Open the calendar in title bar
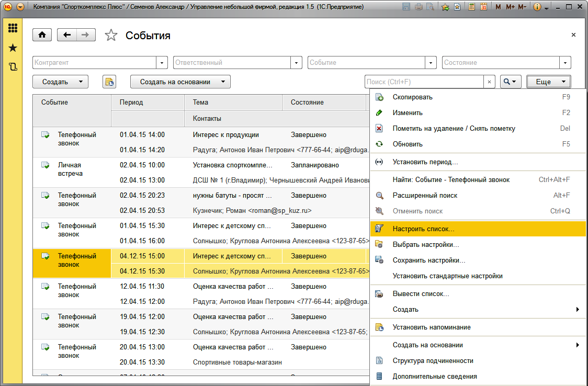 [483, 7]
